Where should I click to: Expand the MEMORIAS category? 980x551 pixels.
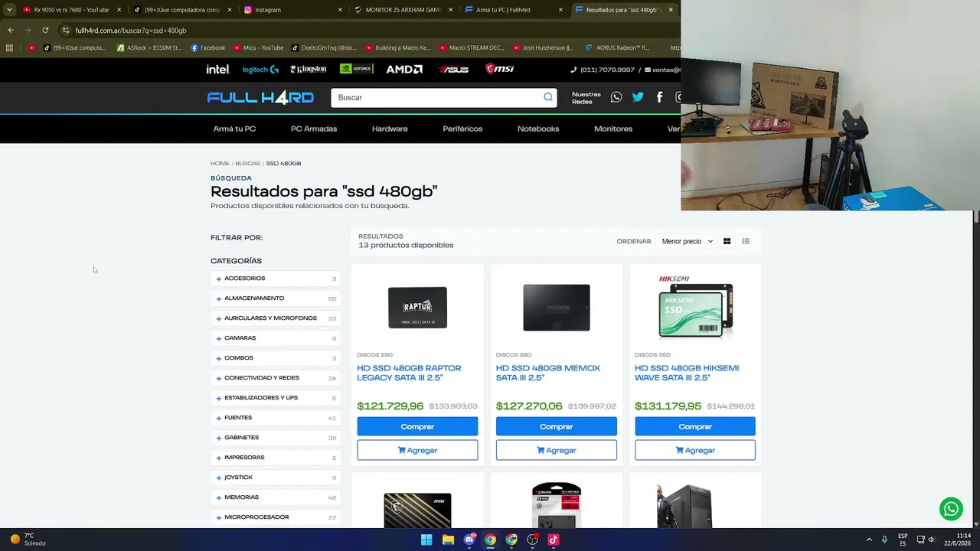pyautogui.click(x=276, y=497)
